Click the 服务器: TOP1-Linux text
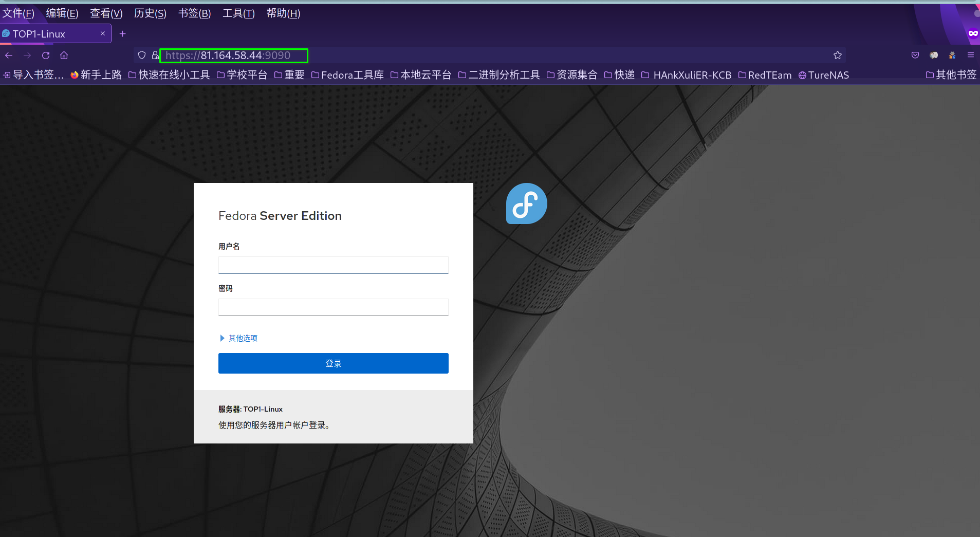 click(251, 409)
